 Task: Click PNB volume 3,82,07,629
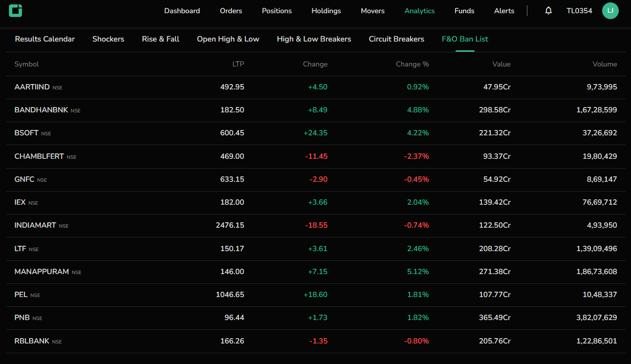pos(597,318)
